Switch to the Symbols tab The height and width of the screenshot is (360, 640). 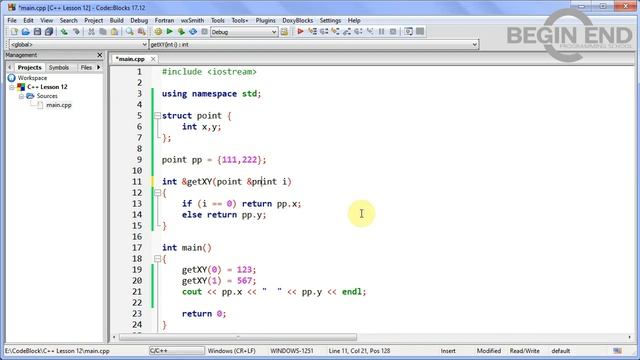[x=59, y=67]
